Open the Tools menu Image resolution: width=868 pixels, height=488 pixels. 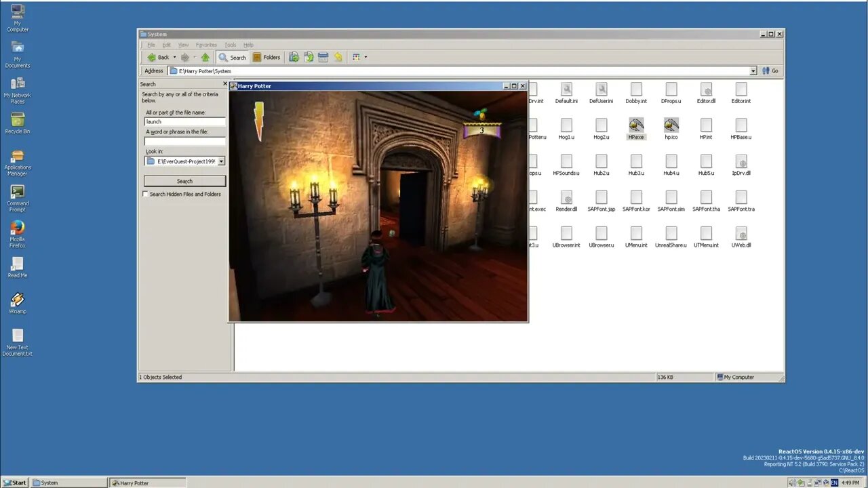(231, 45)
